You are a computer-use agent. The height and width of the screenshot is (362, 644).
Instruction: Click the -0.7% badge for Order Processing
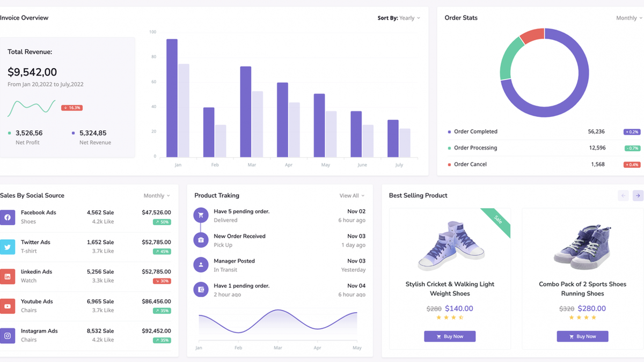632,148
